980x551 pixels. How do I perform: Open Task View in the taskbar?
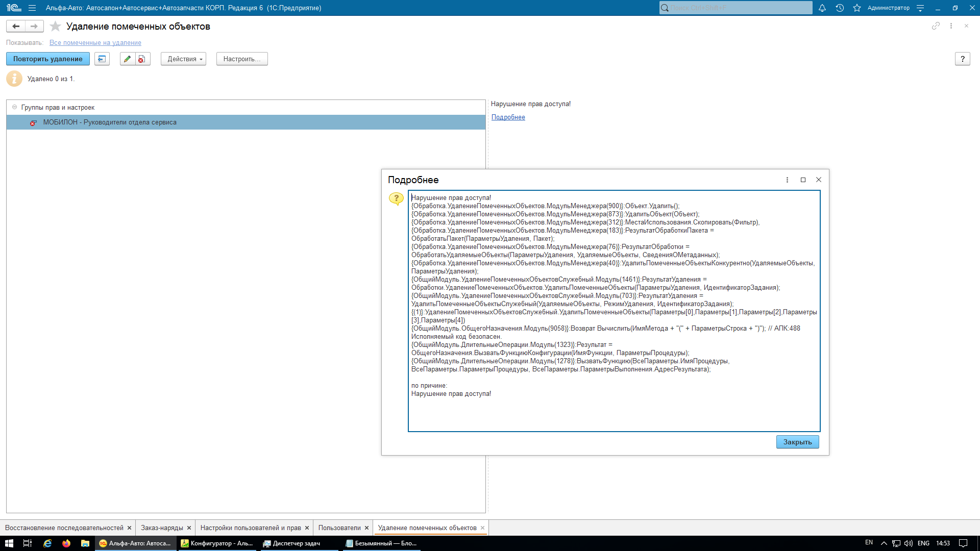pos(28,543)
